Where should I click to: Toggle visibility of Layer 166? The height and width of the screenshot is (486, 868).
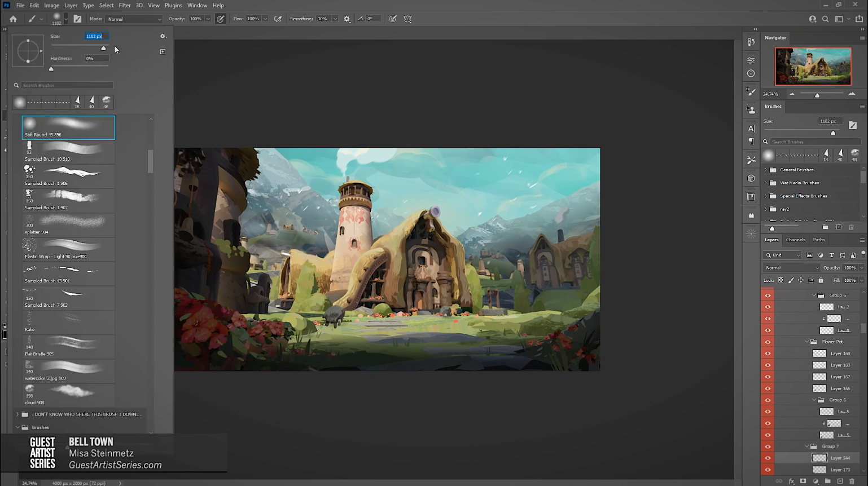768,388
